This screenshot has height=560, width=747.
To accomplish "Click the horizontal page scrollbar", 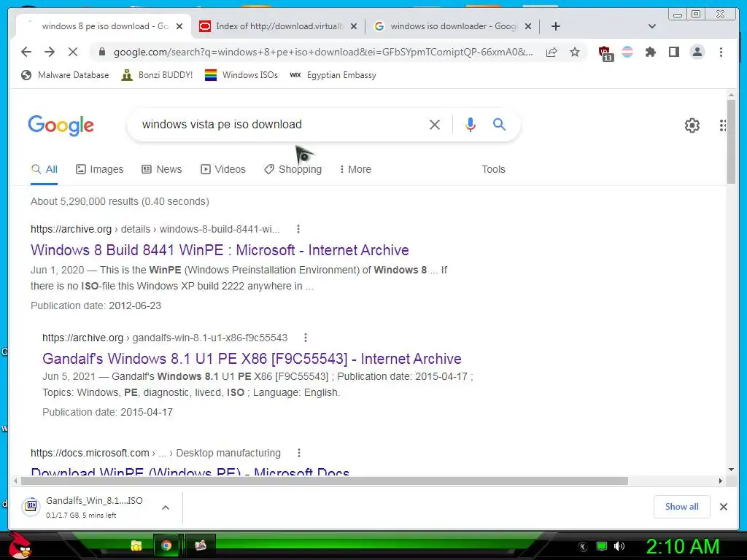I will 324,481.
